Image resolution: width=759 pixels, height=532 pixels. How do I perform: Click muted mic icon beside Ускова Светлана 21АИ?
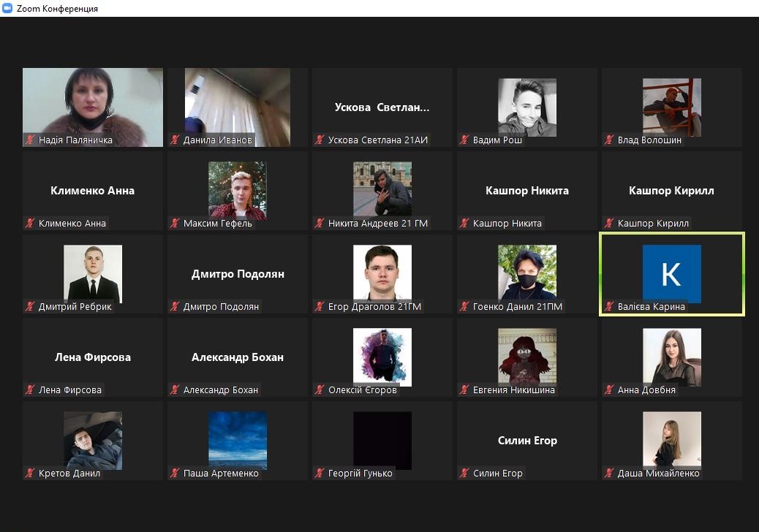(320, 140)
